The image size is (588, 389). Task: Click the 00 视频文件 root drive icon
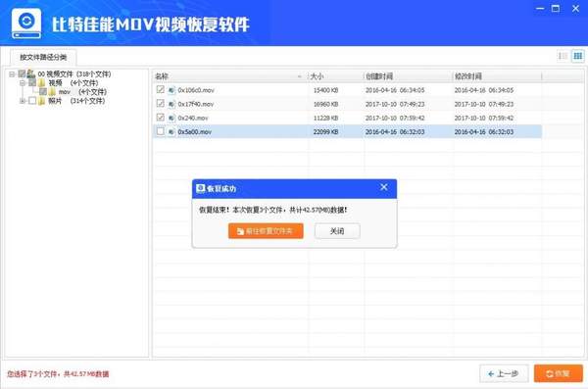pyautogui.click(x=31, y=73)
